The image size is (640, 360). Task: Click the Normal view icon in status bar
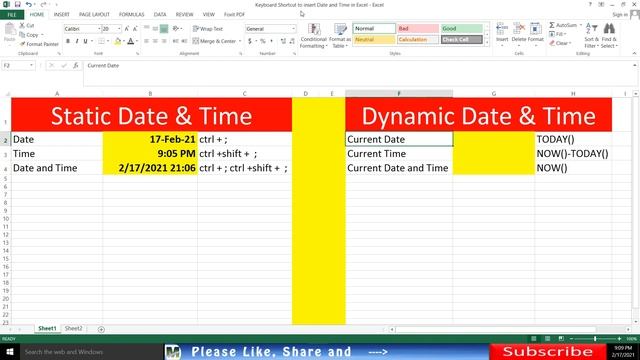(x=533, y=339)
